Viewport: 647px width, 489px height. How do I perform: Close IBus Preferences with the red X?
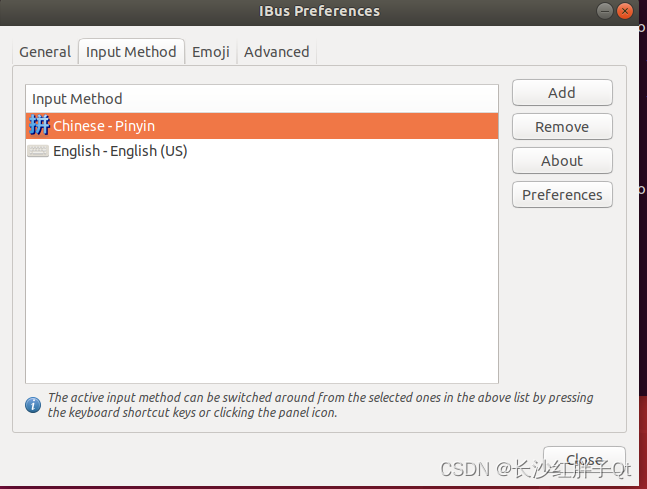click(x=625, y=11)
